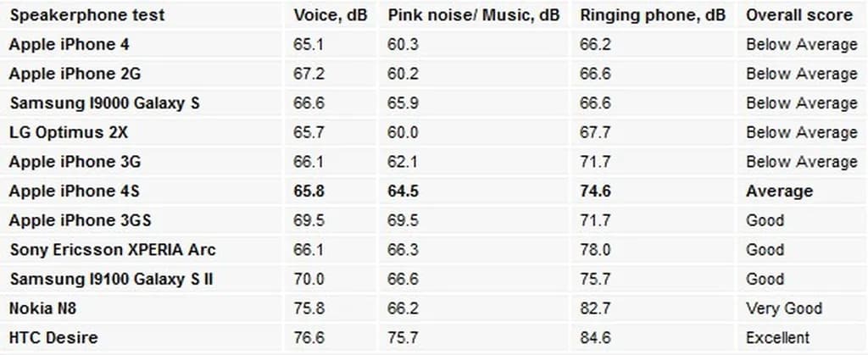Image resolution: width=868 pixels, height=355 pixels.
Task: Click the Apple iPhone 3G row name
Action: [75, 162]
